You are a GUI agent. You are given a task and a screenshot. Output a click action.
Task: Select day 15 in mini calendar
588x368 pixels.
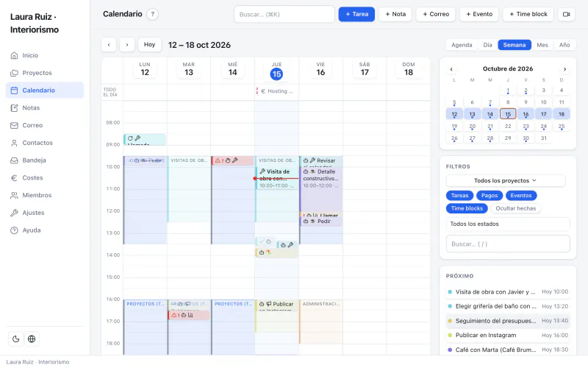(508, 114)
